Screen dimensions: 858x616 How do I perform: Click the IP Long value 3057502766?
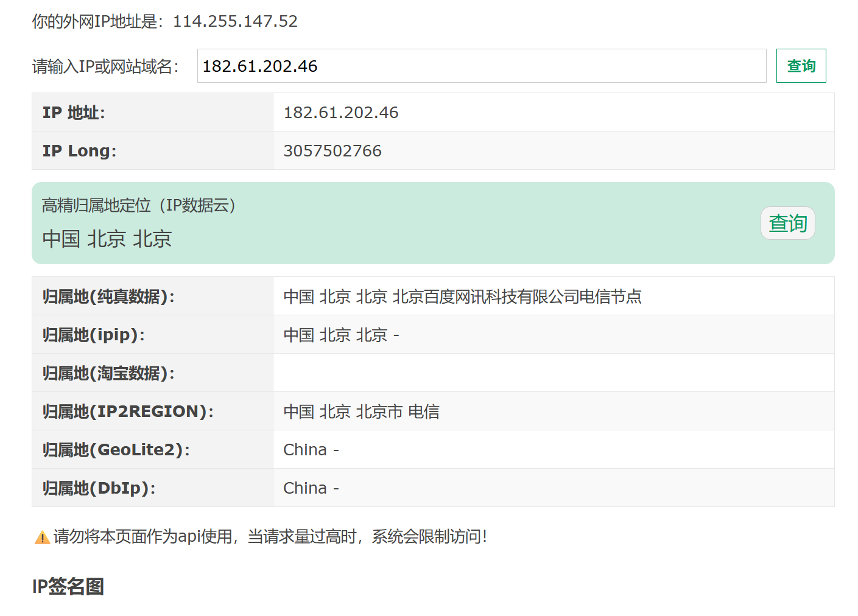point(332,151)
